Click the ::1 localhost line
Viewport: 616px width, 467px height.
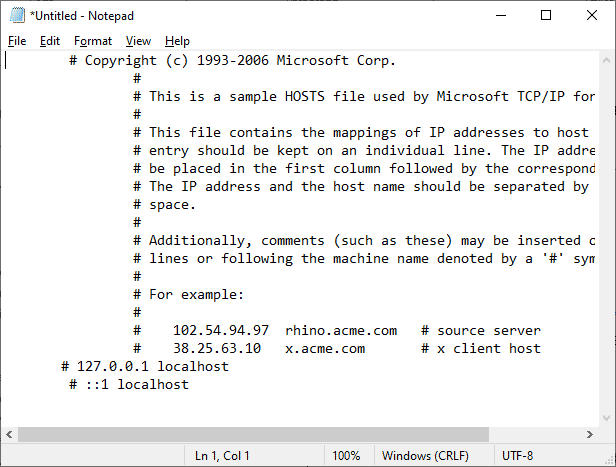(x=129, y=385)
